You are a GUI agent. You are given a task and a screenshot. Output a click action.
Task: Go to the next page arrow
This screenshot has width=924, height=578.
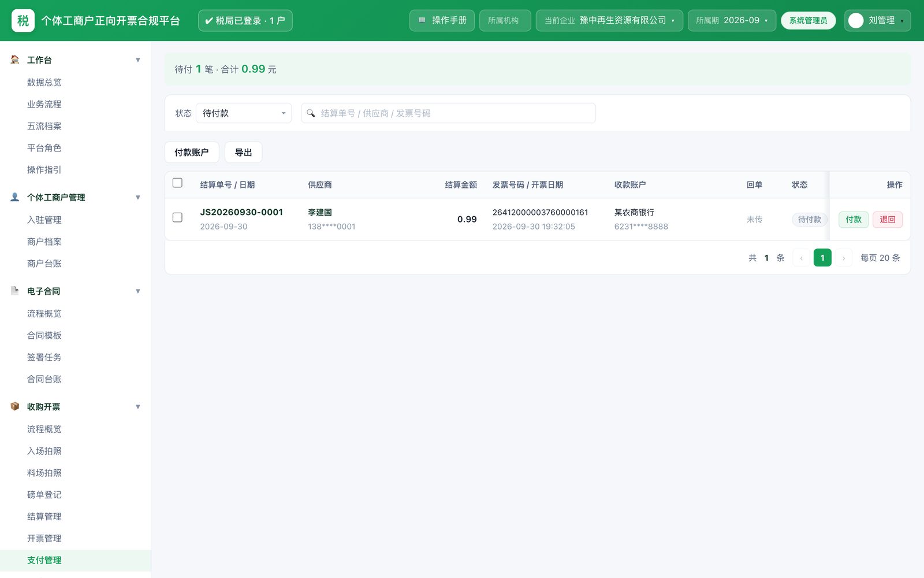(x=844, y=258)
